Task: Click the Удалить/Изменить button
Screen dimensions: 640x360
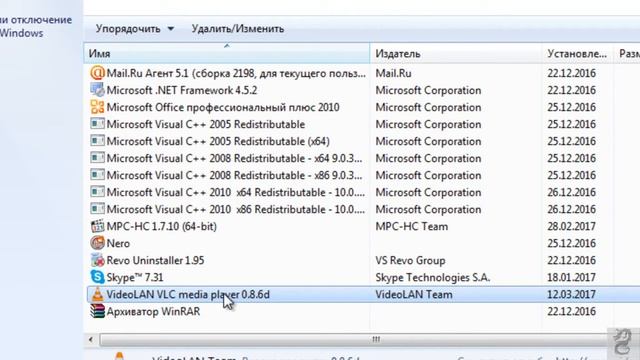Action: [238, 29]
